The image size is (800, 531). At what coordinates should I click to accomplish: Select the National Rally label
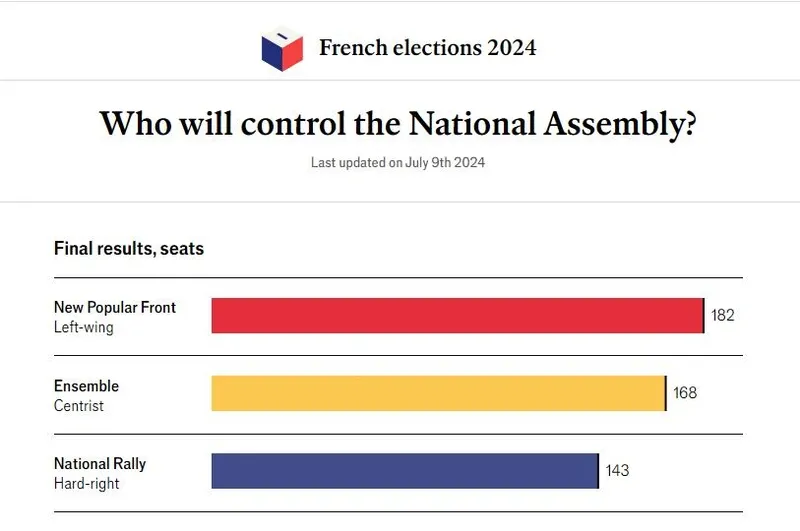(x=100, y=464)
